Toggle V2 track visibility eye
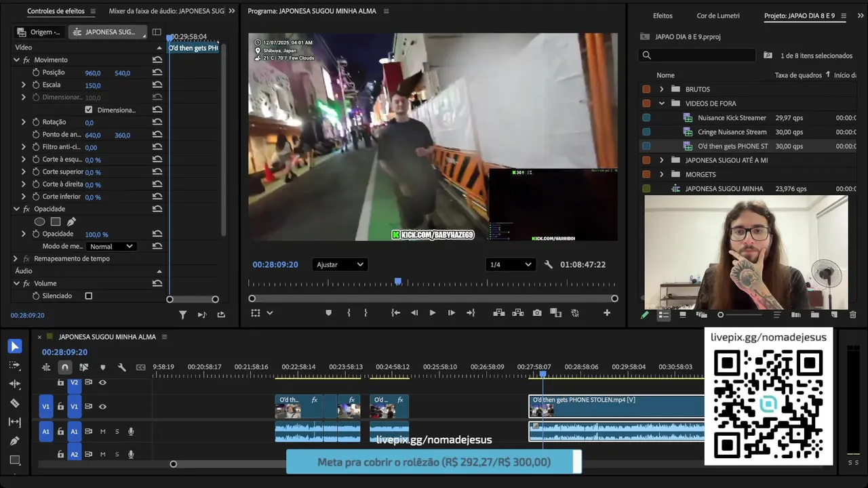Screen dimensions: 868x488 [103, 383]
